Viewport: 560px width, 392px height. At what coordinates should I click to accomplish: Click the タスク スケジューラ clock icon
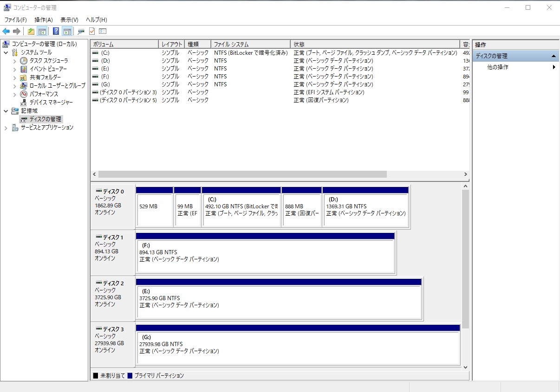pyautogui.click(x=24, y=61)
